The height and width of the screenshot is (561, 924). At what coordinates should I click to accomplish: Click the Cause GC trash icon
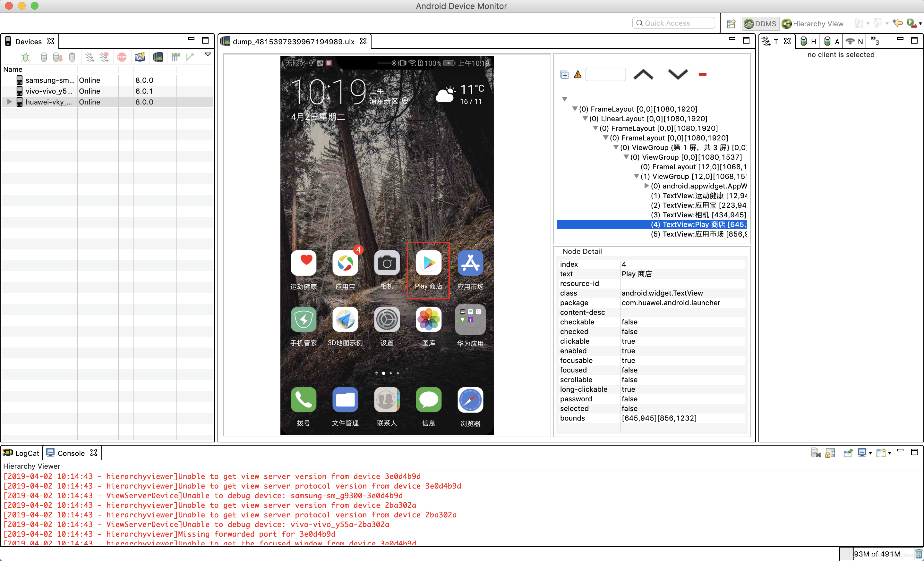pyautogui.click(x=72, y=57)
